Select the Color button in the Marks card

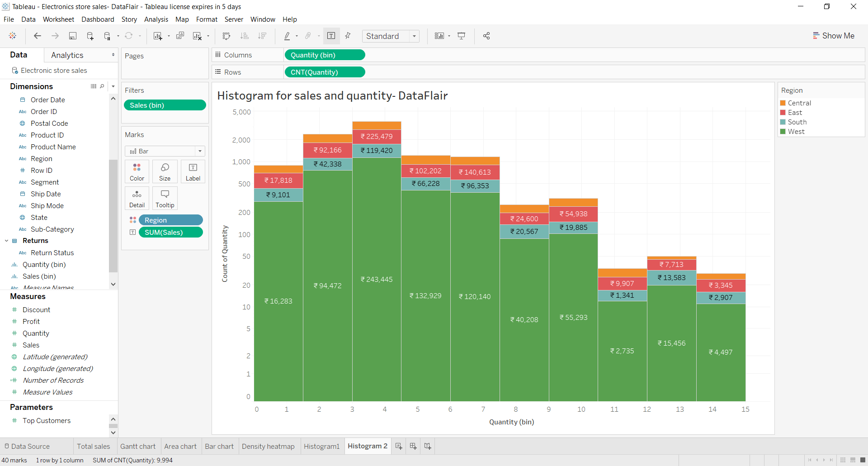coord(137,171)
